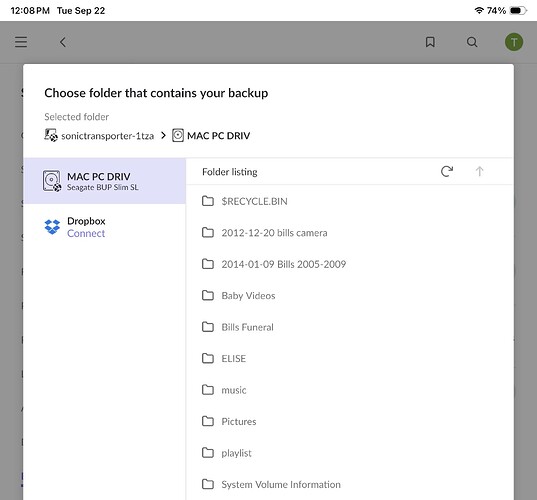
Task: Open search with the magnifier icon
Action: [472, 42]
